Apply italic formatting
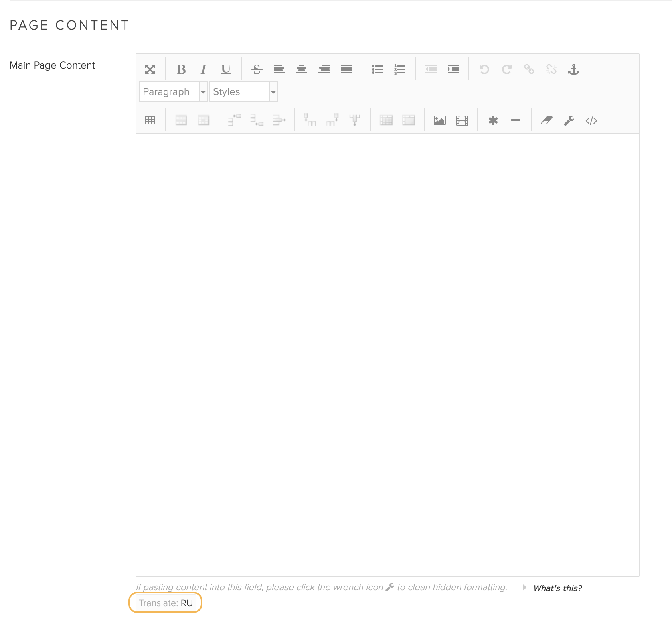This screenshot has width=672, height=623. (204, 69)
